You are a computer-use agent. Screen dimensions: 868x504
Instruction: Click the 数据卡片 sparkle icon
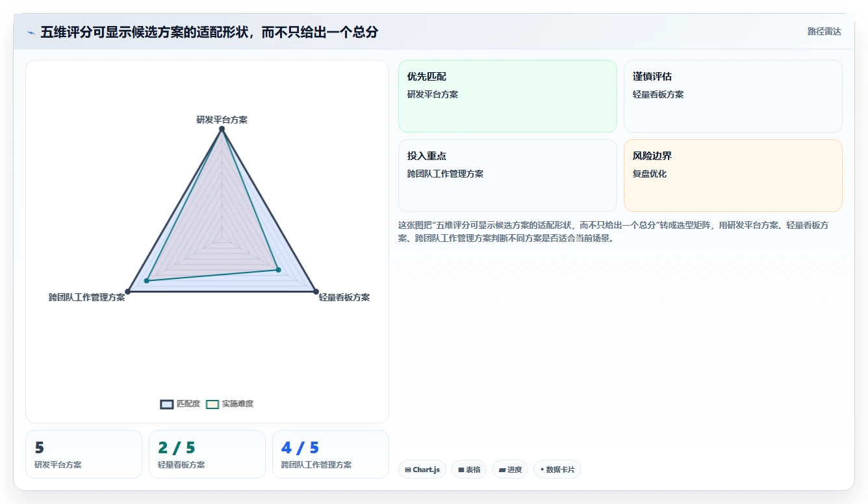pos(542,470)
